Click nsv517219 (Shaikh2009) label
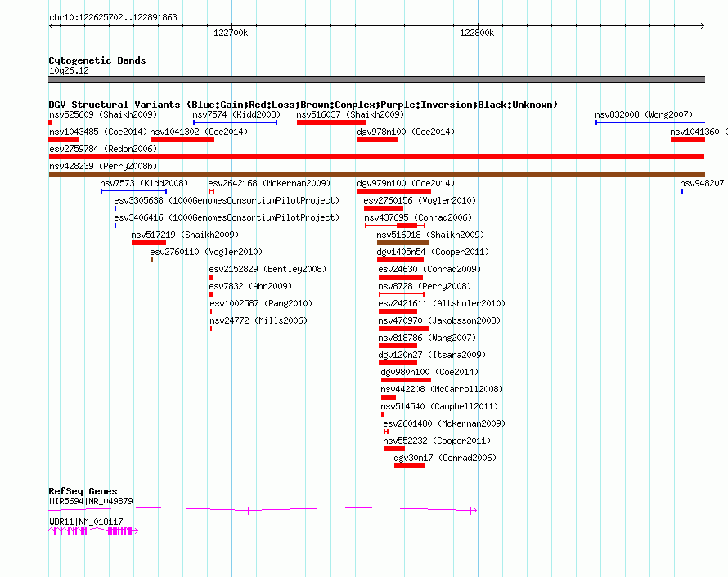Viewport: 728px width, 577px height. click(185, 235)
